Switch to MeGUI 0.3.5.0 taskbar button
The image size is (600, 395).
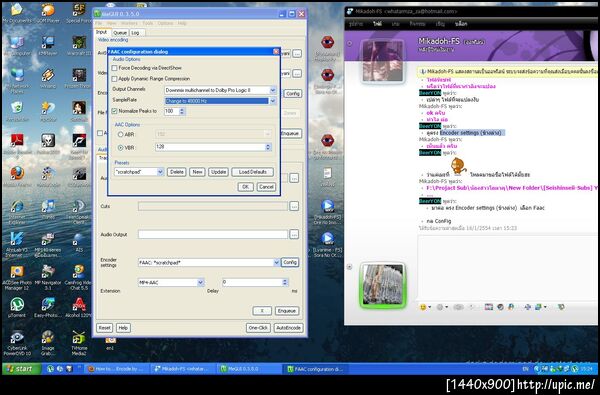[249, 369]
